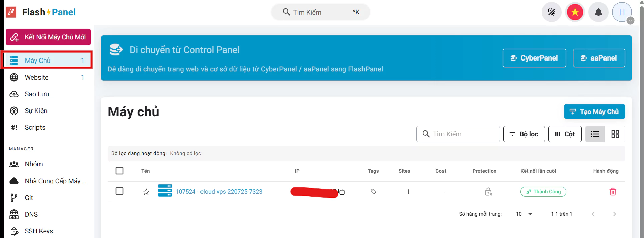
Task: Star the cloud-vps server as favorite
Action: [x=146, y=192]
